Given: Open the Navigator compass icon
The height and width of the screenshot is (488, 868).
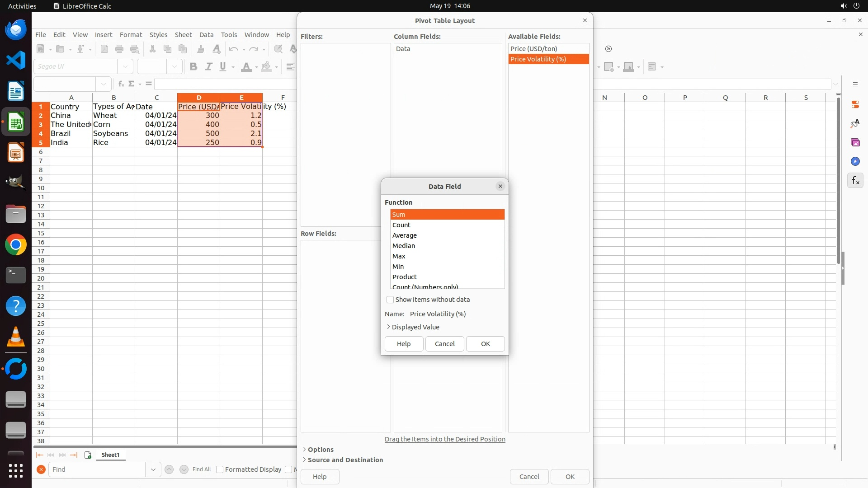Looking at the screenshot, I should (855, 161).
